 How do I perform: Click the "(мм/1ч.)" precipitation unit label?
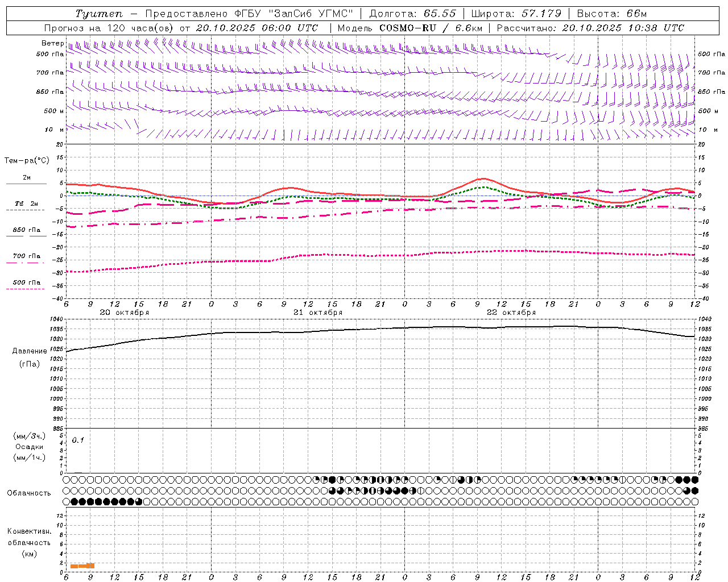point(29,458)
